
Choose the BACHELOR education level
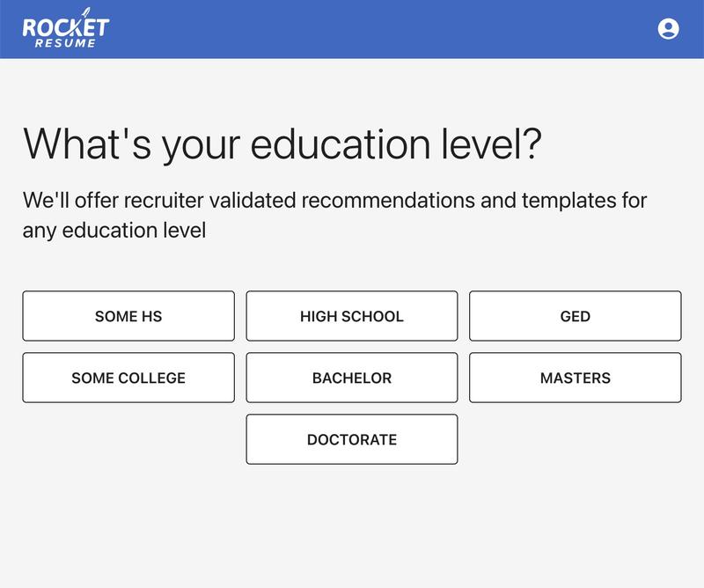[x=351, y=377]
